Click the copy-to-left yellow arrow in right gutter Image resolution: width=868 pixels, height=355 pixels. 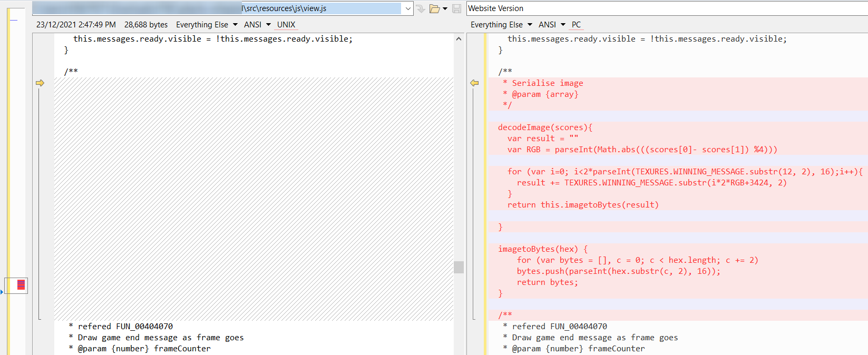[x=474, y=83]
